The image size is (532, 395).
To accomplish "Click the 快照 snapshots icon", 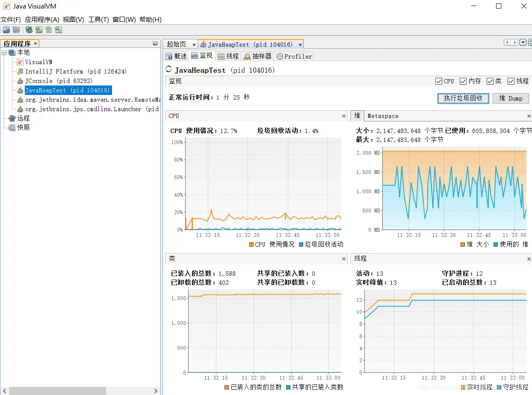I will pos(12,128).
